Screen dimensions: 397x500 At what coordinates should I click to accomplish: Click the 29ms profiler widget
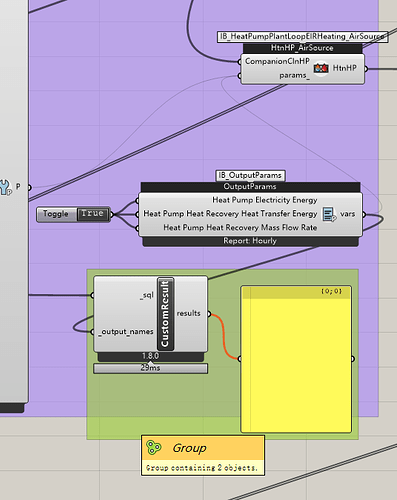click(x=151, y=368)
